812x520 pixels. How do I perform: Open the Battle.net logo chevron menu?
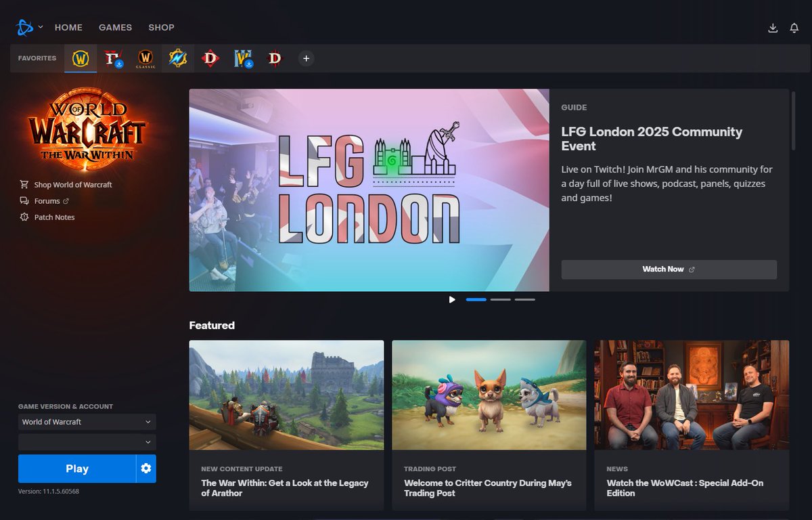click(x=40, y=27)
